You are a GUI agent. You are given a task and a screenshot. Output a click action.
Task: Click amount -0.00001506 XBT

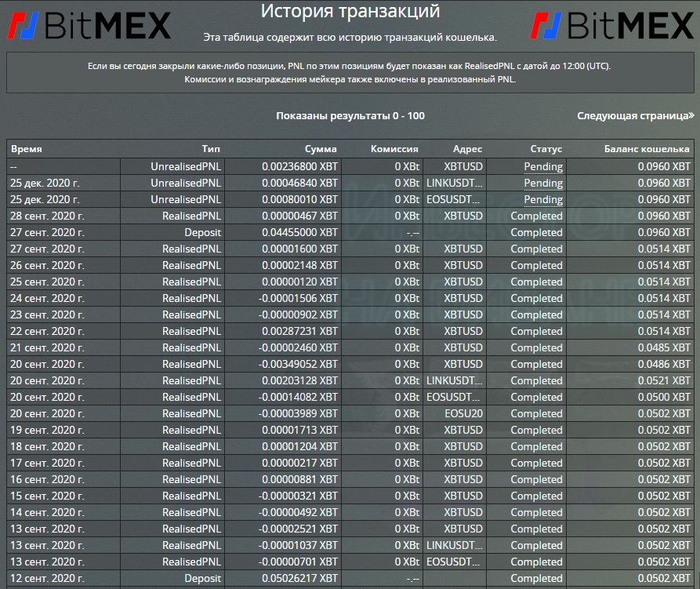coord(298,298)
